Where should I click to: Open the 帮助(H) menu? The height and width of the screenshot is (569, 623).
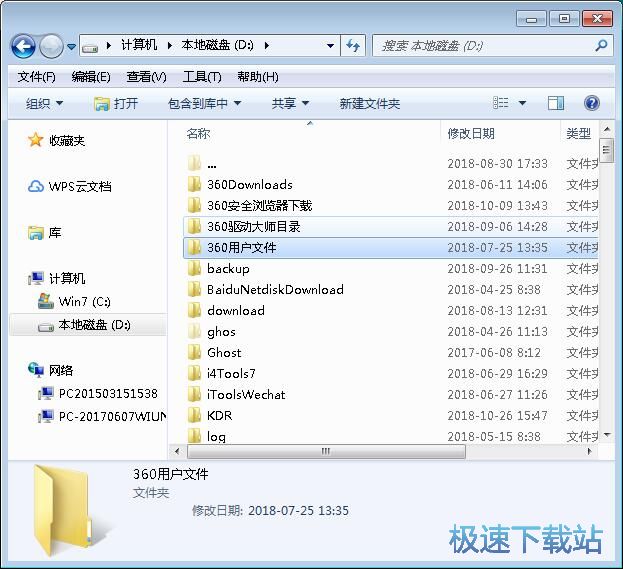point(258,77)
